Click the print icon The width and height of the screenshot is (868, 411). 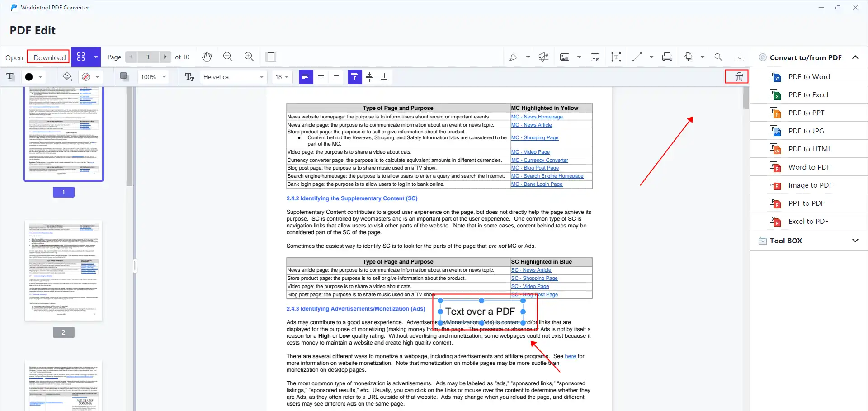(x=667, y=57)
